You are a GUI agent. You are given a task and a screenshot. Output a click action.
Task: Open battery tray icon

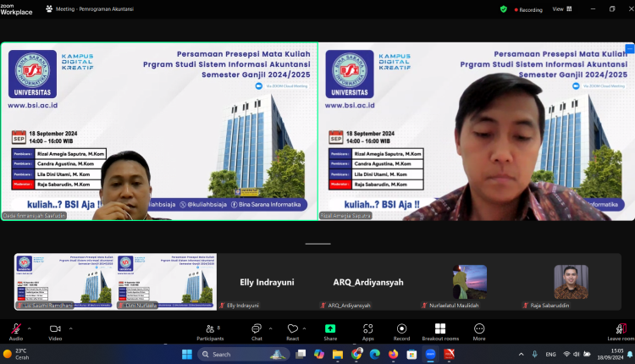(x=587, y=355)
